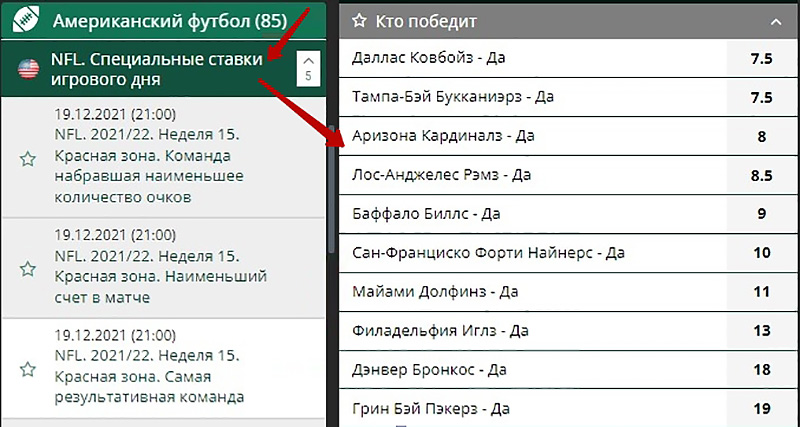This screenshot has width=800, height=427.
Task: Favorite the 'Наименьший счет в матче' event
Action: [x=28, y=269]
